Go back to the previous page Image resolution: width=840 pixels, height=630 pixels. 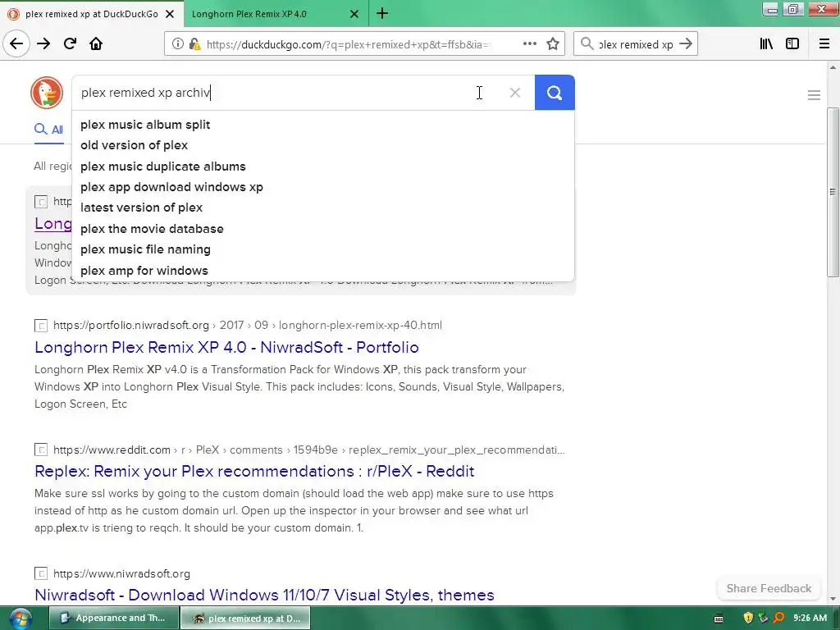16,44
